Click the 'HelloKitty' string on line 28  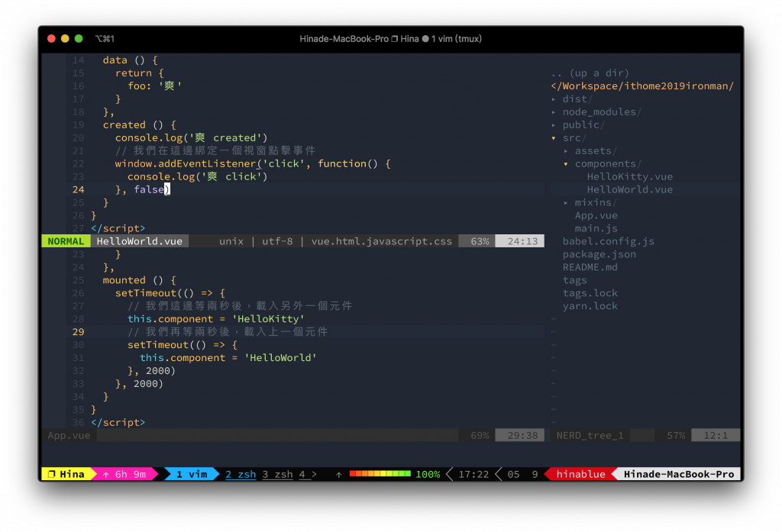pyautogui.click(x=268, y=319)
